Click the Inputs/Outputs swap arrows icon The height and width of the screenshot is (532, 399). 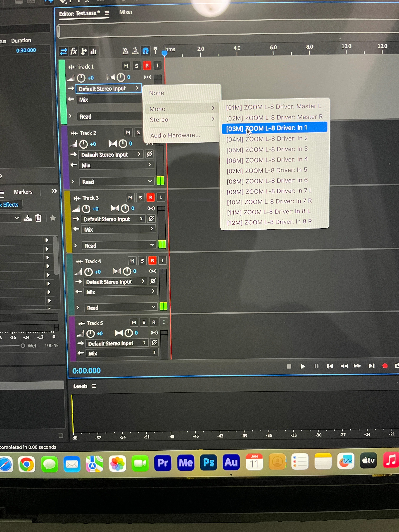pyautogui.click(x=63, y=52)
